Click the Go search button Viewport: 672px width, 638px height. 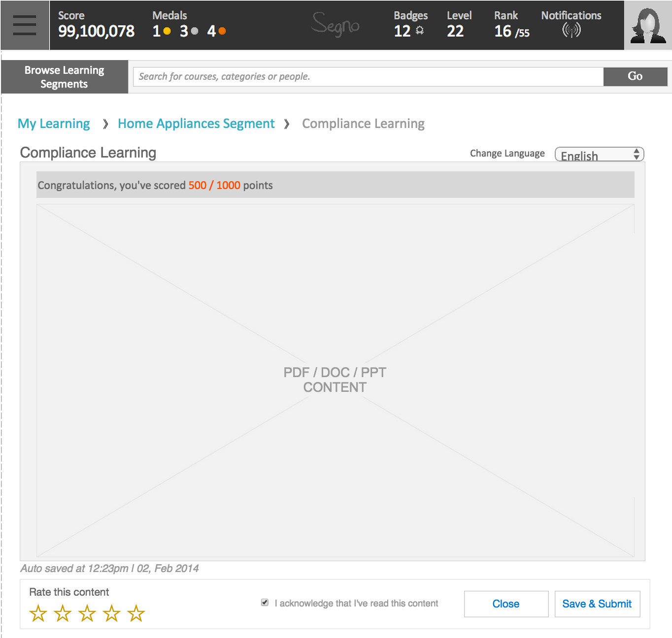click(x=636, y=76)
